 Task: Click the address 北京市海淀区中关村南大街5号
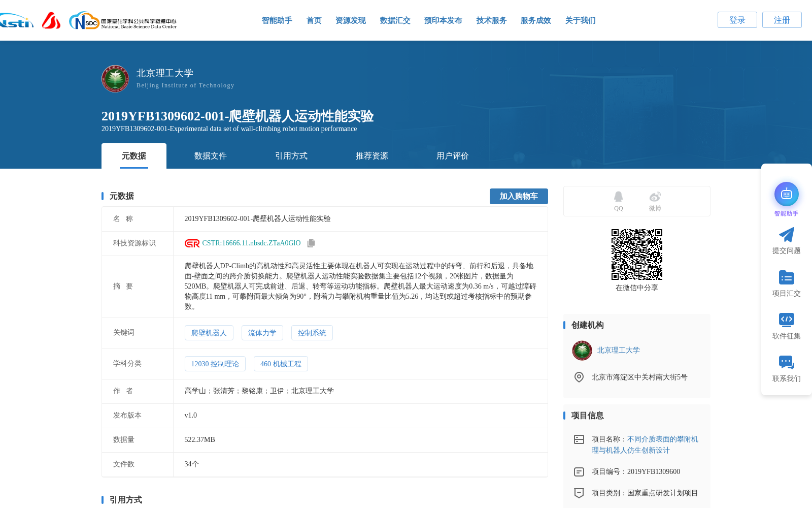(639, 377)
